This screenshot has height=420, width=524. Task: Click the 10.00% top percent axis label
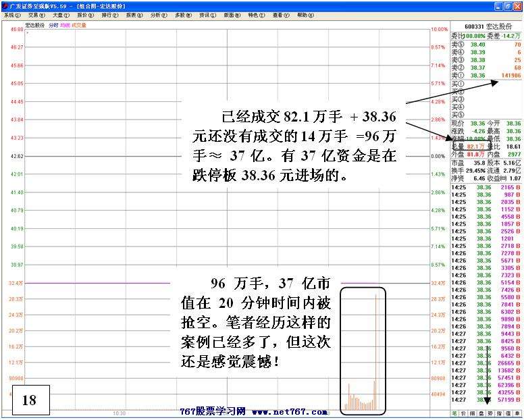[x=440, y=30]
